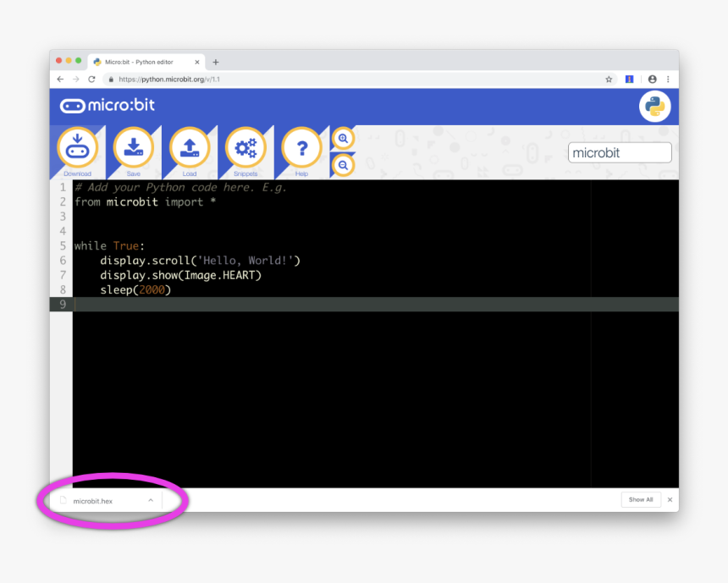Expand the microbit.hex download options chevron
The width and height of the screenshot is (728, 583).
click(x=151, y=500)
